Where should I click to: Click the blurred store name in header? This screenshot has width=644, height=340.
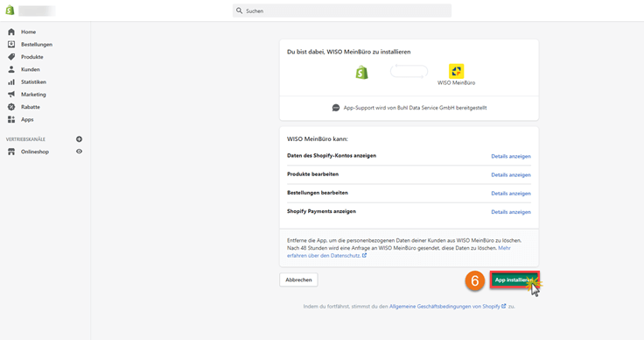tap(37, 11)
